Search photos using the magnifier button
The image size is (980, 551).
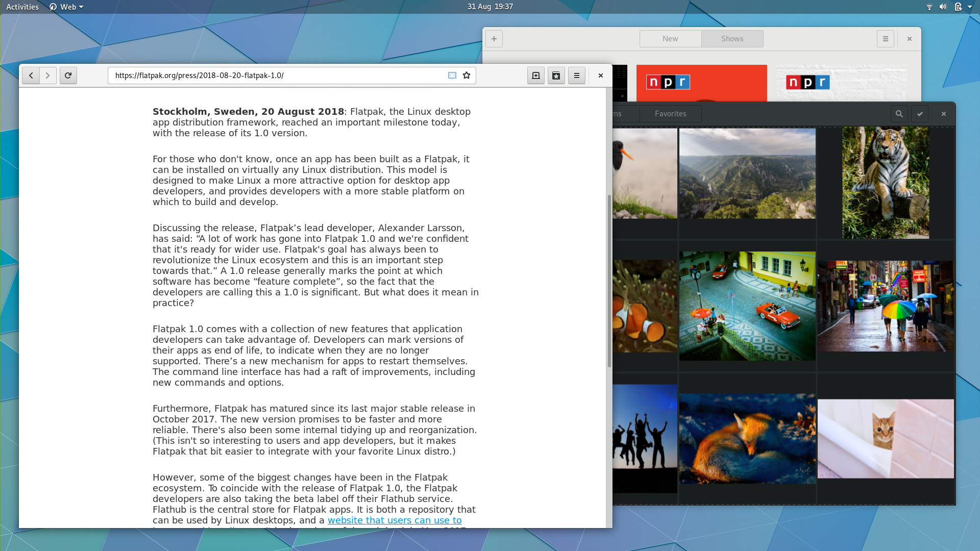pyautogui.click(x=899, y=114)
